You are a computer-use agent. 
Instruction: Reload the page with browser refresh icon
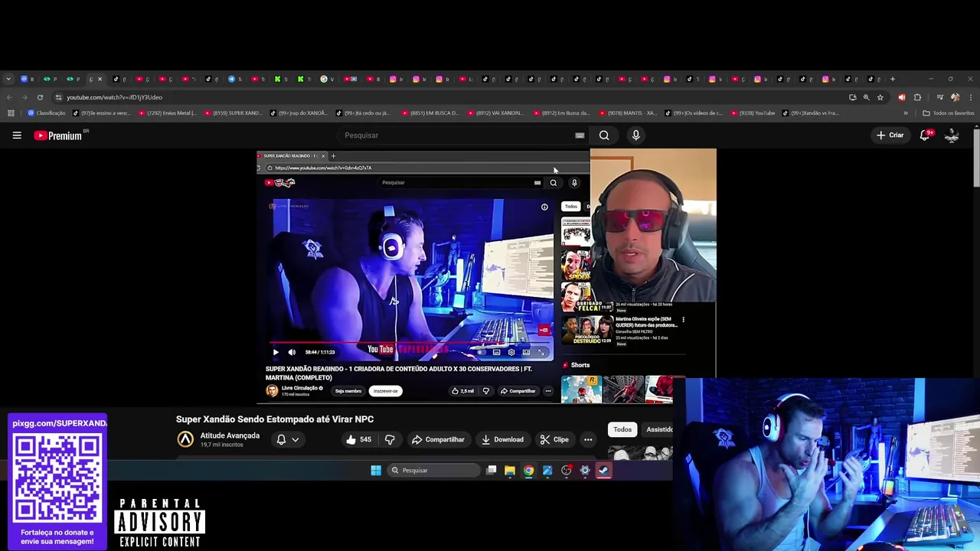tap(40, 97)
